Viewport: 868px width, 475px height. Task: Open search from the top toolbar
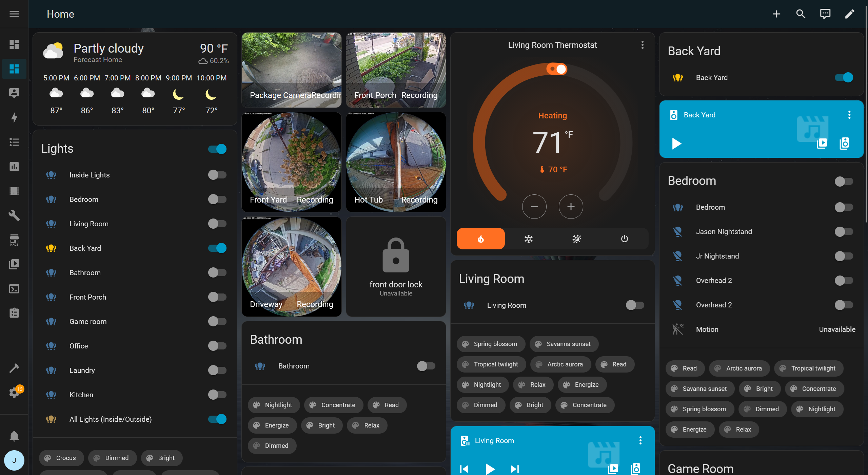tap(800, 14)
